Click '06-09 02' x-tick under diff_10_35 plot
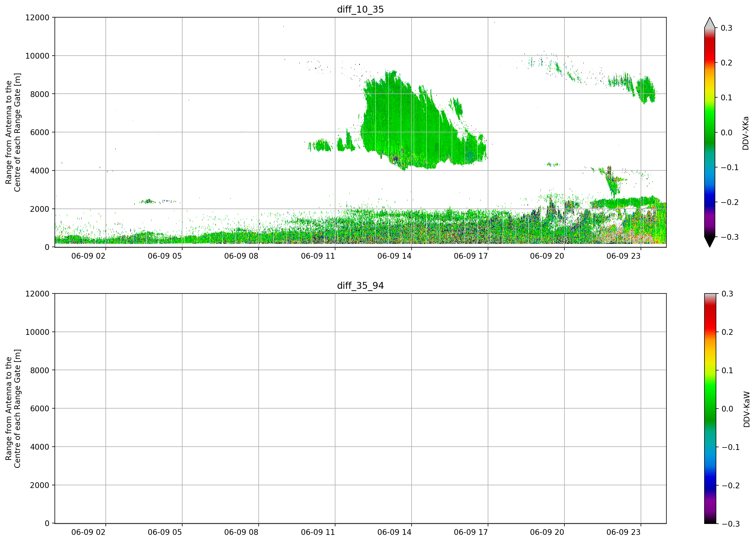The image size is (756, 542). click(x=88, y=256)
